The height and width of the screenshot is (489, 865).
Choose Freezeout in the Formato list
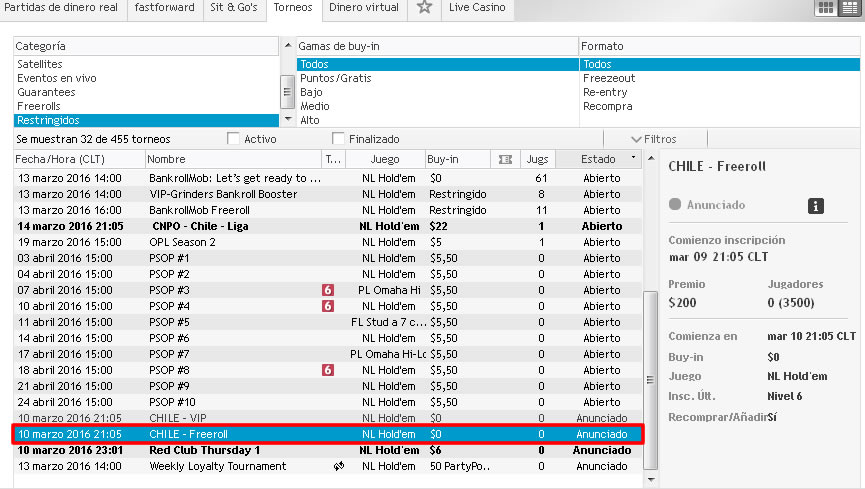click(609, 78)
